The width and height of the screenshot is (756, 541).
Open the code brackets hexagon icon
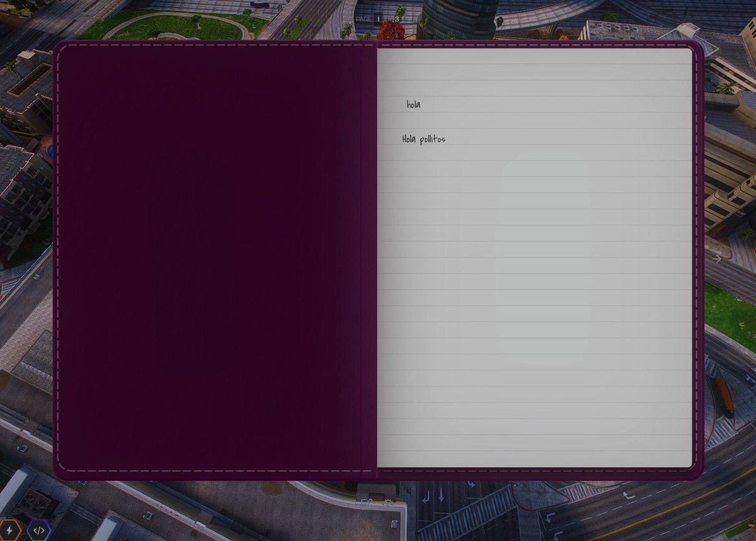(39, 530)
